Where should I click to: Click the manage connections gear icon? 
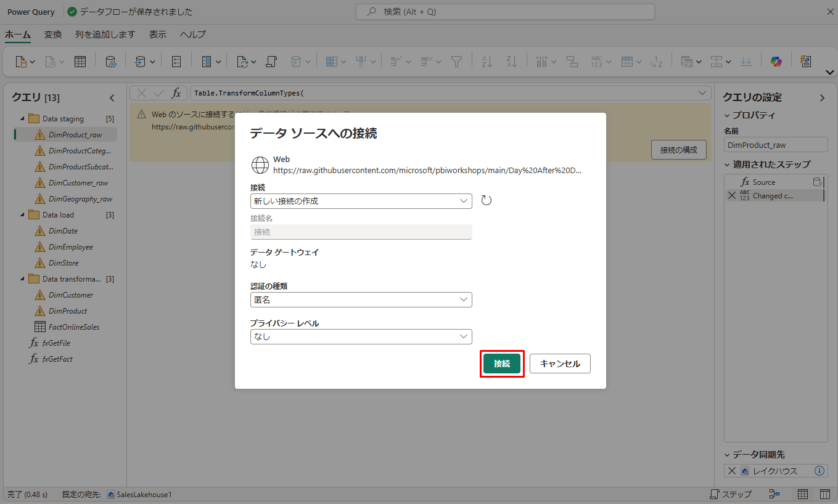point(111,61)
